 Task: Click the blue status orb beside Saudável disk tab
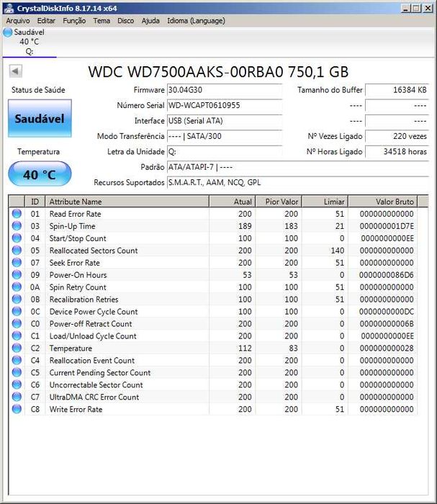8,32
